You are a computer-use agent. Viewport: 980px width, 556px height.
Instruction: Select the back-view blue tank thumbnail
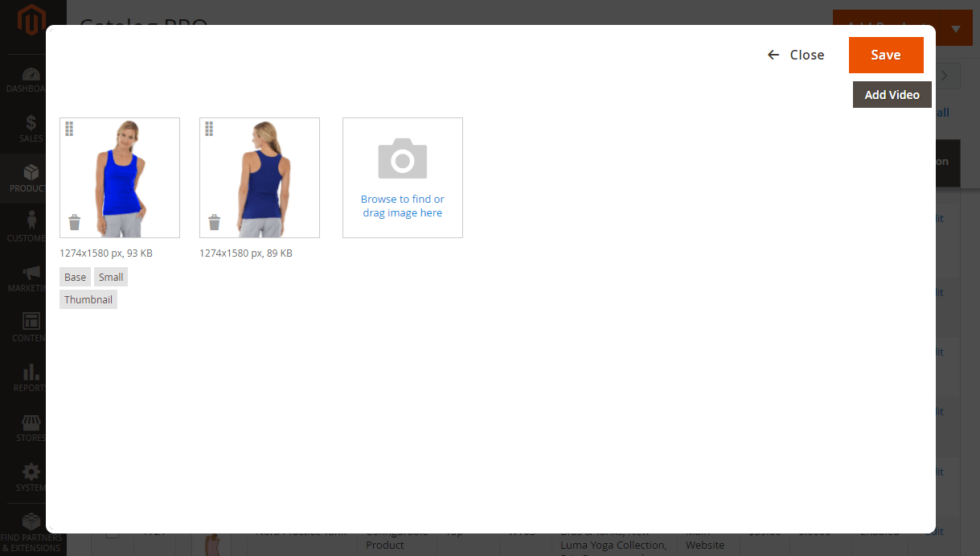pos(260,178)
